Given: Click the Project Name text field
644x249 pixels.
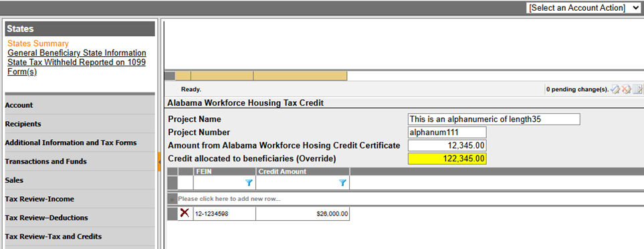Looking at the screenshot, I should (x=494, y=119).
